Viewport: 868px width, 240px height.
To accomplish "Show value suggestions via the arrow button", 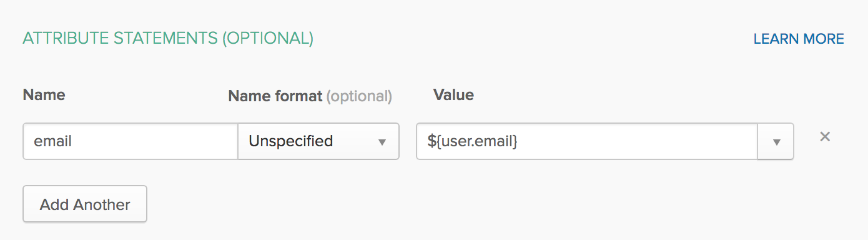I will [776, 141].
